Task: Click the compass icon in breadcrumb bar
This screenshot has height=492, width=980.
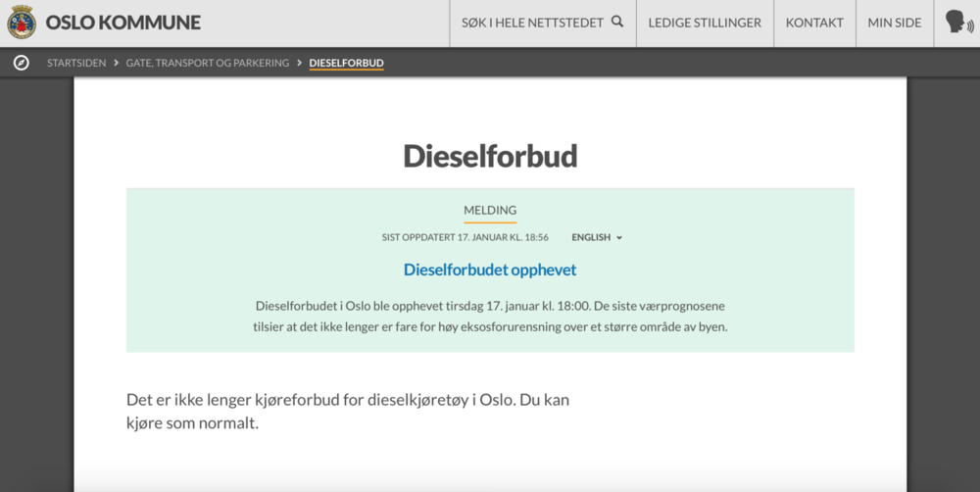Action: coord(22,63)
